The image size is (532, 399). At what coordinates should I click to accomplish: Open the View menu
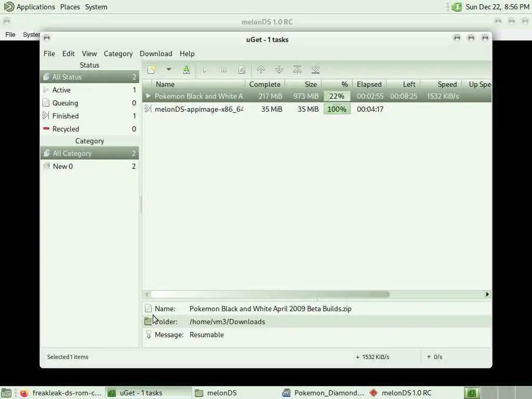(89, 54)
